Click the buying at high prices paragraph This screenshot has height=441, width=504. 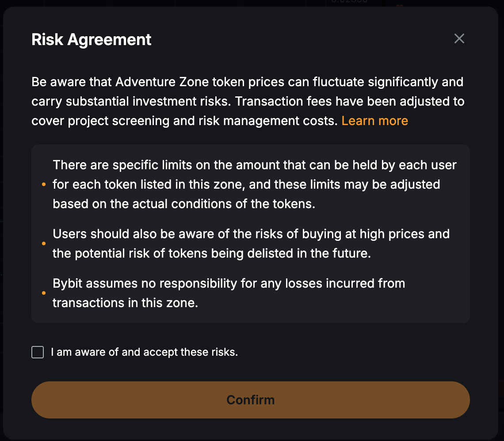click(x=251, y=243)
